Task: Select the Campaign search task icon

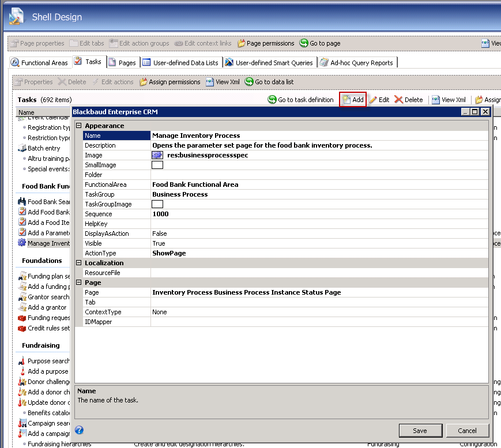Action: click(x=22, y=423)
